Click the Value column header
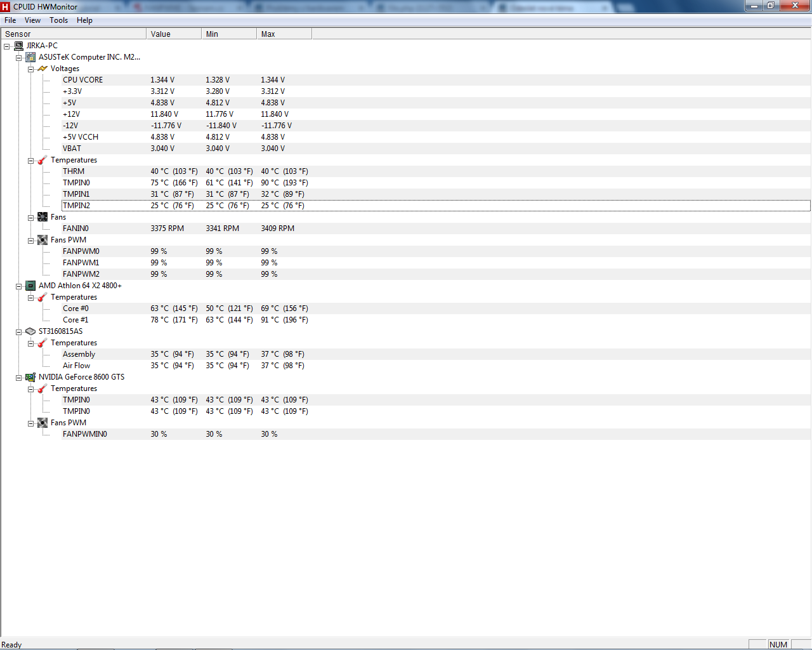The width and height of the screenshot is (812, 650). [174, 34]
